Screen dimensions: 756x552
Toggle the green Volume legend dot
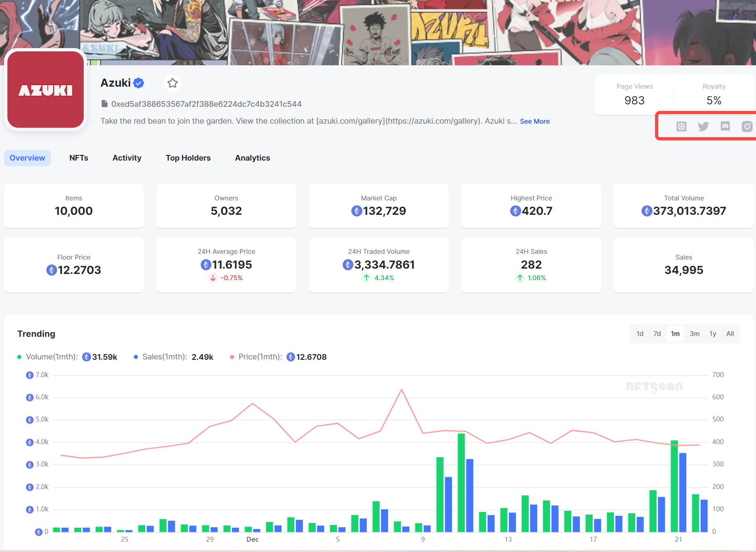19,357
